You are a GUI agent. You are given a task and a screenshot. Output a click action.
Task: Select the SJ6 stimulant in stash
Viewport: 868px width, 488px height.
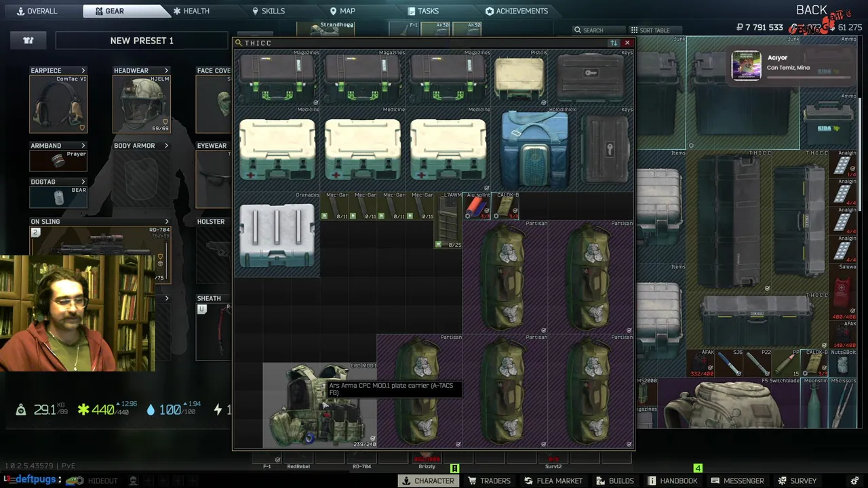(729, 363)
